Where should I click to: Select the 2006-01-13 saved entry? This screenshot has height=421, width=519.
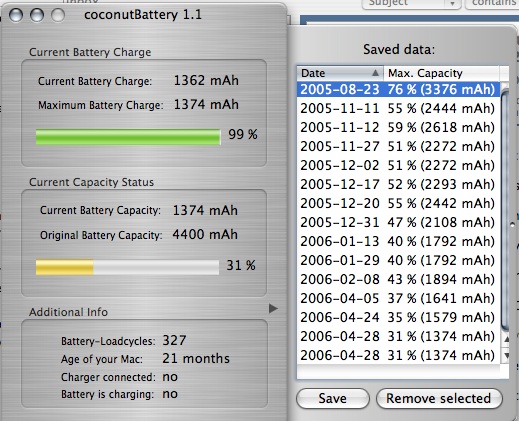[398, 241]
